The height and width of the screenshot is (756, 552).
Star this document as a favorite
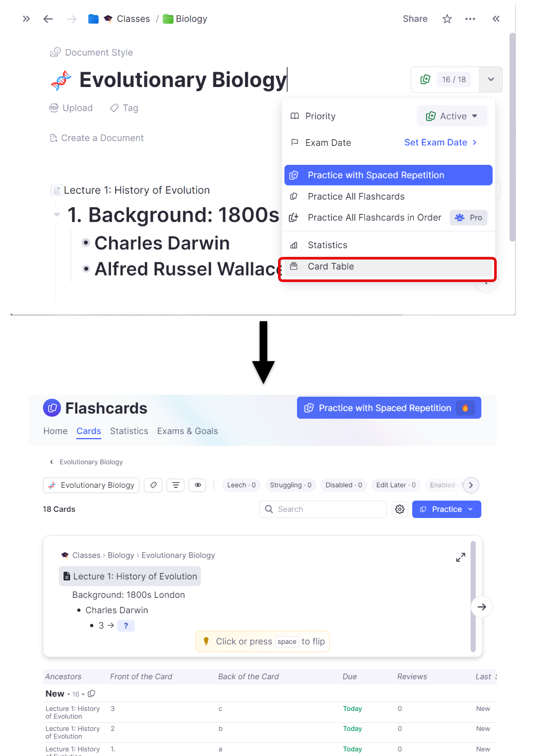[x=447, y=19]
